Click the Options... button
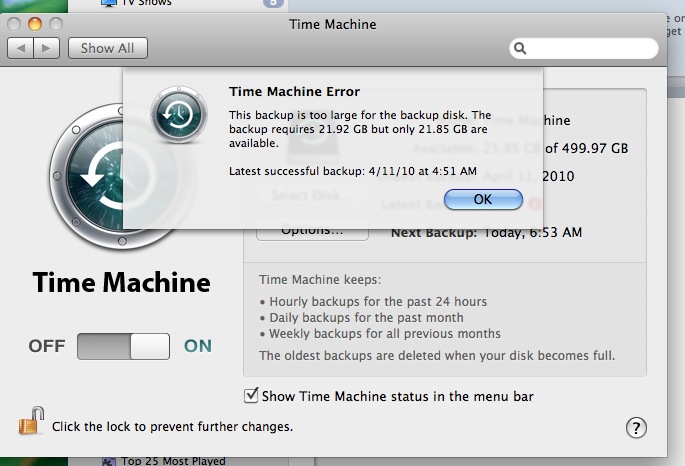 tap(312, 231)
